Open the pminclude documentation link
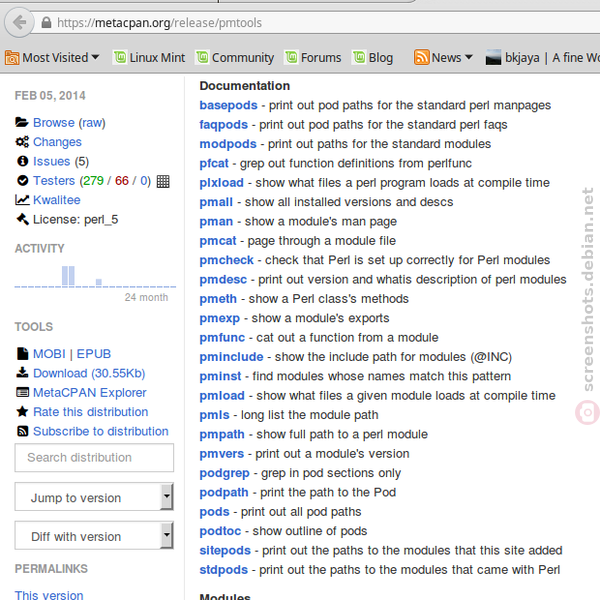Screen dimensions: 600x600 pyautogui.click(x=232, y=357)
